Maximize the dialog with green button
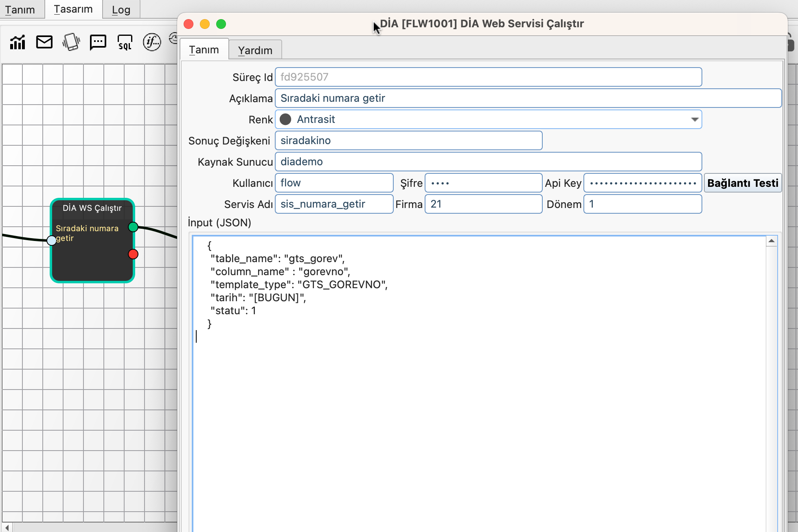 click(221, 24)
